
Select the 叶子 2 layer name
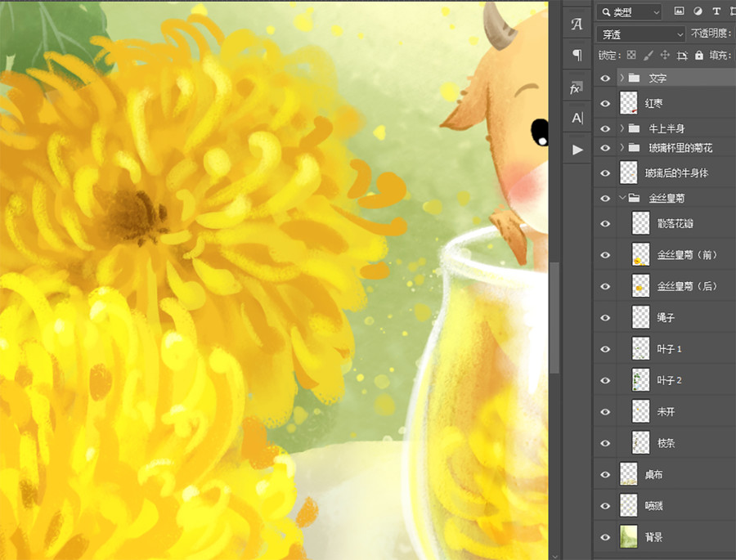[669, 381]
